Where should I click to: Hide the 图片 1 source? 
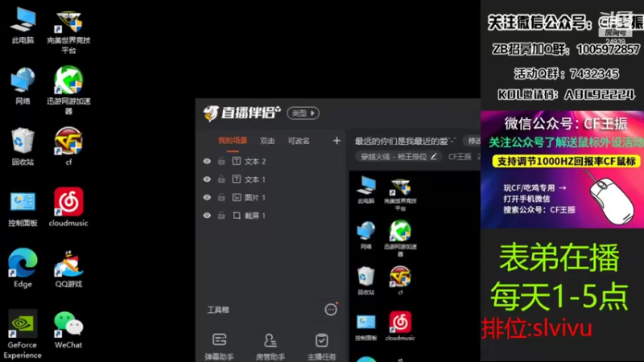(x=207, y=197)
